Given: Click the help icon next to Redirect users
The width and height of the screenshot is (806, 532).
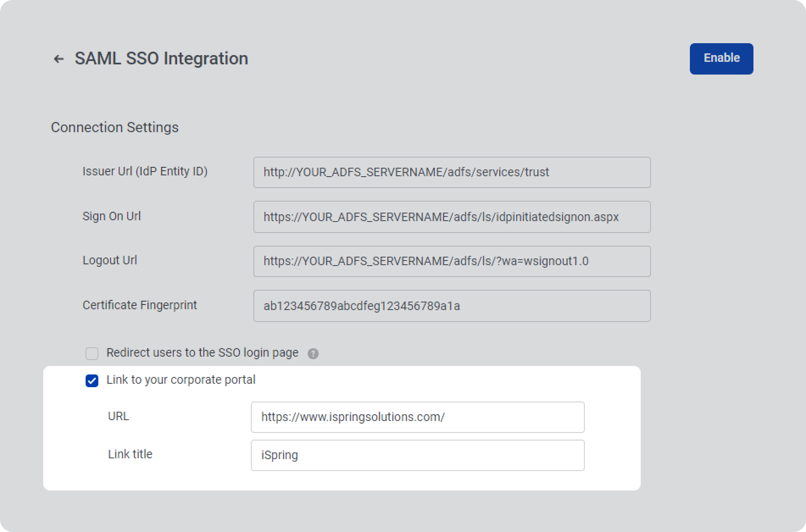Looking at the screenshot, I should [x=313, y=354].
